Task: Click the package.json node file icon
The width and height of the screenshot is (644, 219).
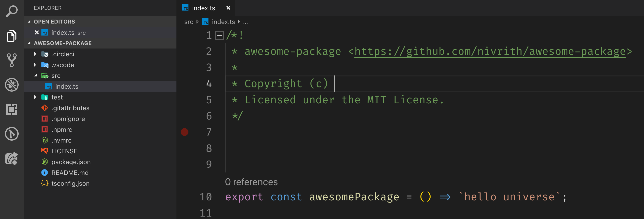Action: click(45, 161)
